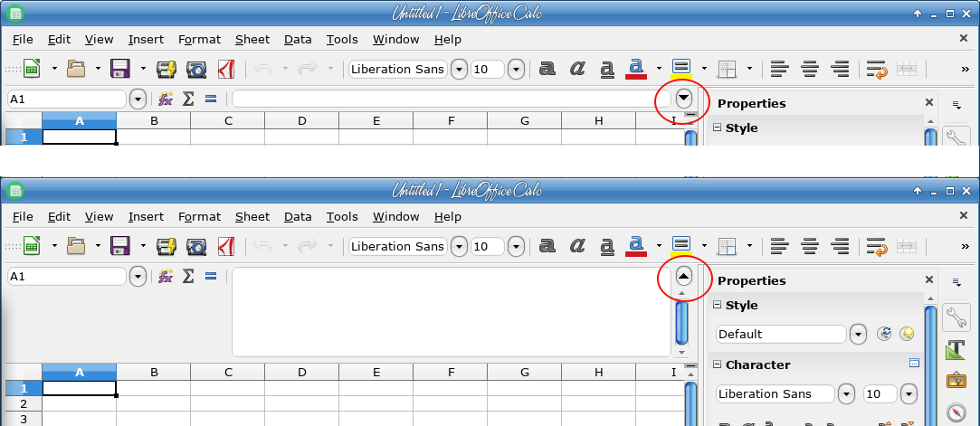This screenshot has height=426, width=980.
Task: Select column C header in bottom window
Action: pyautogui.click(x=228, y=373)
